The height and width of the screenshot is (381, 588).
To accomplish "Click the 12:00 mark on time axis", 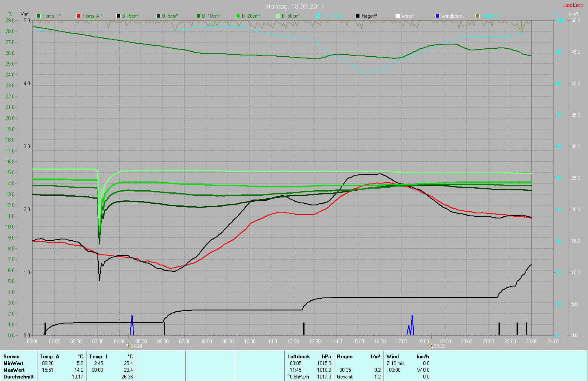I will click(293, 342).
